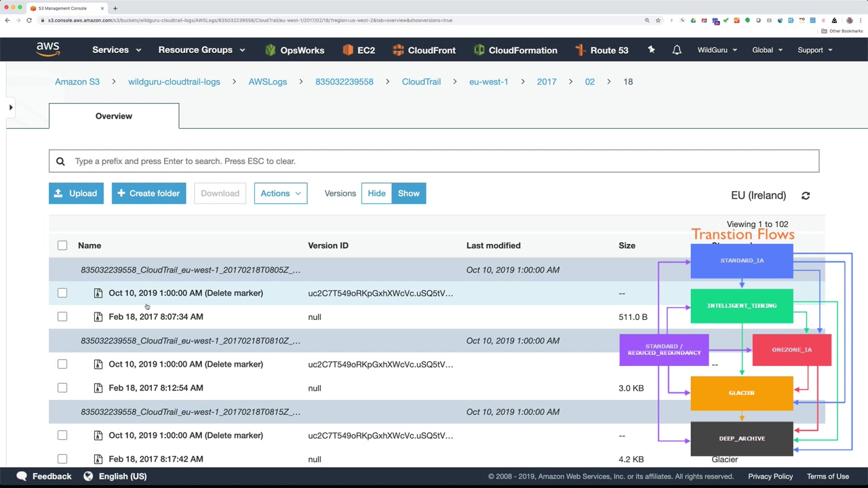
Task: Open the Route 53 shortcut icon
Action: point(580,50)
